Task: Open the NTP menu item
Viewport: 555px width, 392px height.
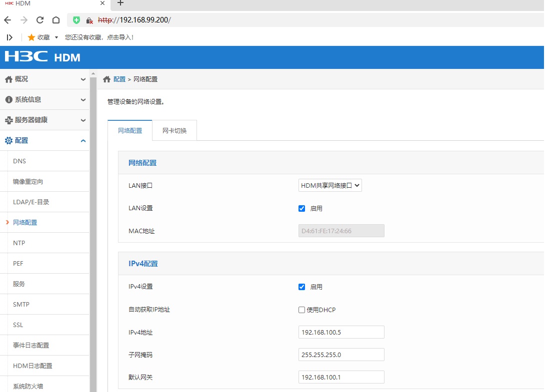Action: pos(19,243)
